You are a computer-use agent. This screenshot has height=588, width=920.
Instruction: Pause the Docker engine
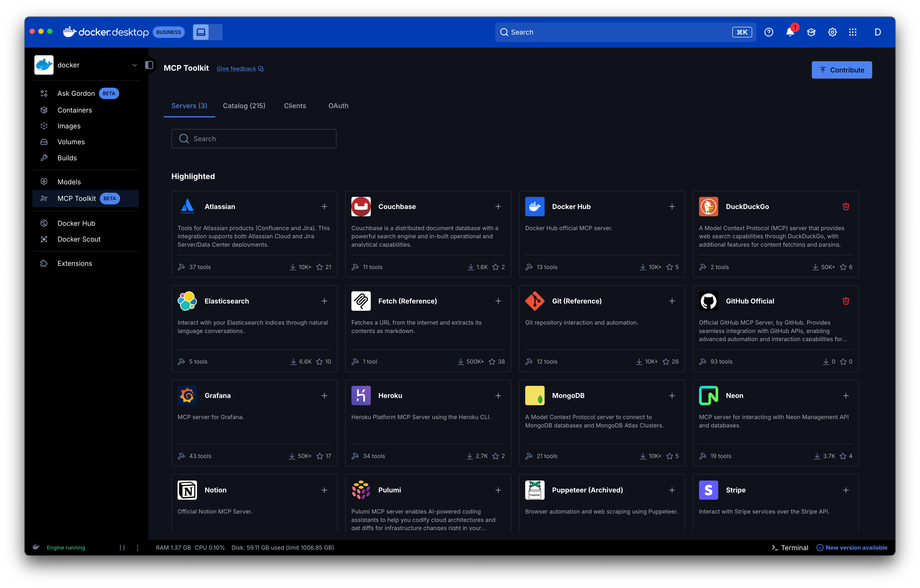[122, 547]
